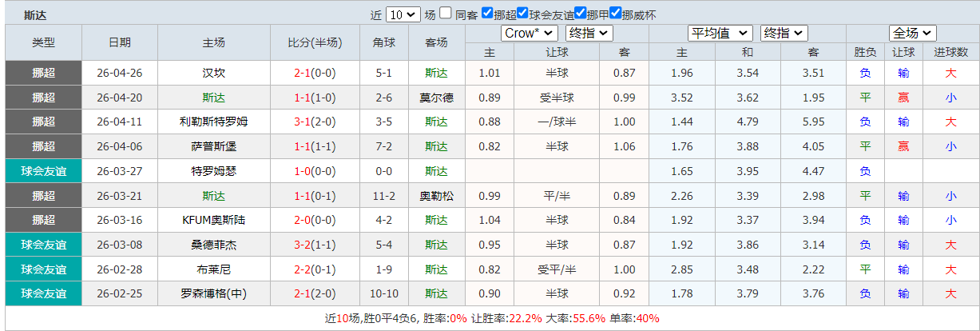Click away team 莫尔德
This screenshot has width=980, height=331.
tap(436, 98)
